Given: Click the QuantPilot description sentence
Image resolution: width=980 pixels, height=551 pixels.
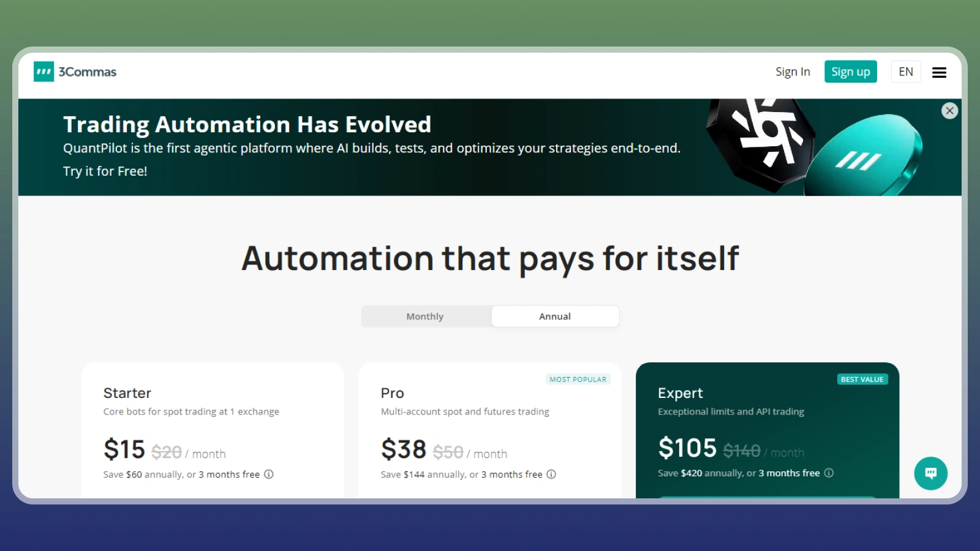Looking at the screenshot, I should (372, 148).
